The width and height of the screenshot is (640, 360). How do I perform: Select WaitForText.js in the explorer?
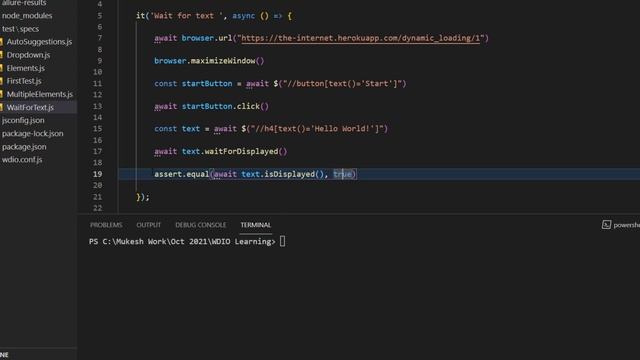[30, 107]
